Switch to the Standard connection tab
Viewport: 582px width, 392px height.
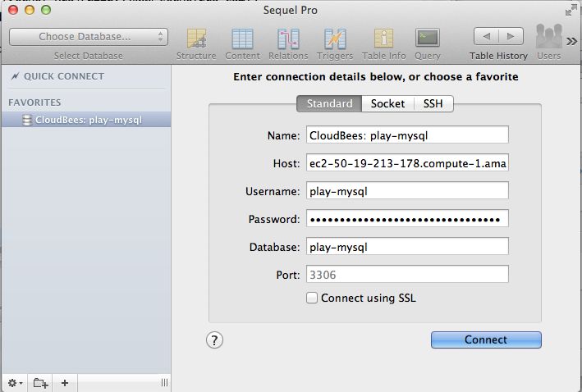[x=329, y=103]
